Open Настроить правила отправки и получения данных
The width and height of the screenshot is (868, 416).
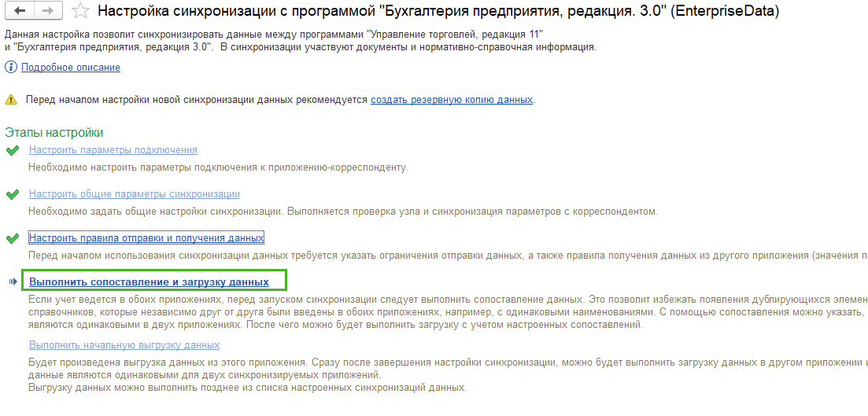[146, 237]
